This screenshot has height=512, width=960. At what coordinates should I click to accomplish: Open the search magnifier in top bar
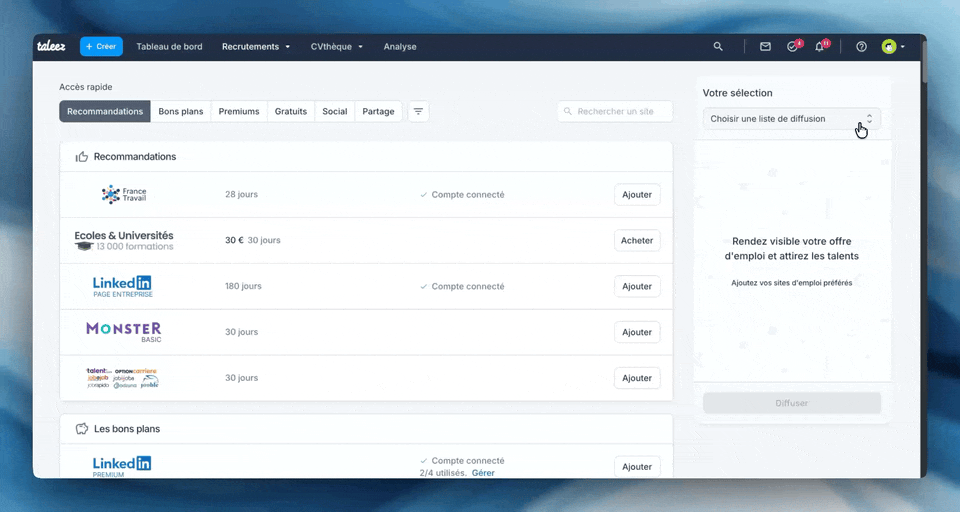click(718, 47)
